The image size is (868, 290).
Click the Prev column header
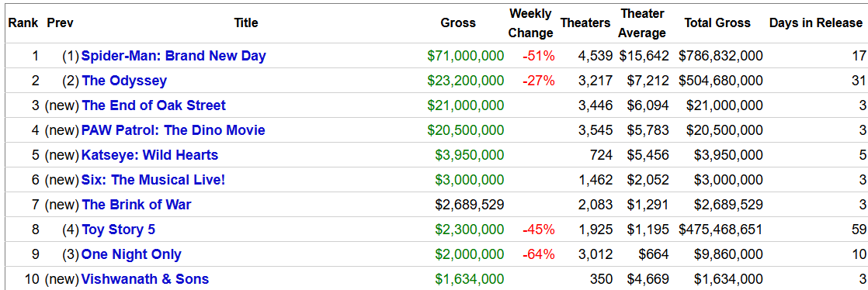(x=60, y=23)
